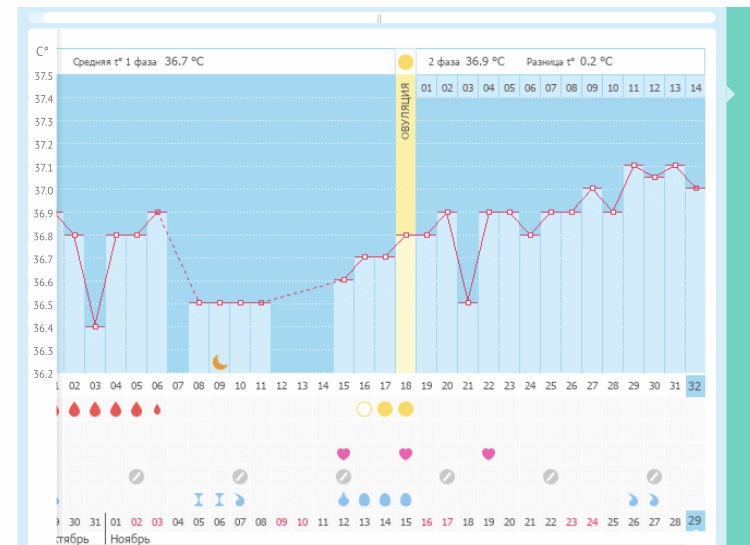Click the highlighted cycle day 32 cell
750x545 pixels.
(695, 386)
